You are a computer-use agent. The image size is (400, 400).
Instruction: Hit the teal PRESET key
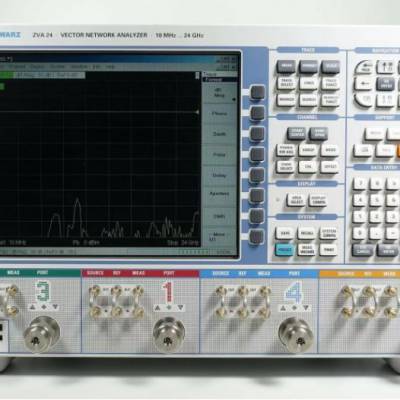(x=284, y=250)
